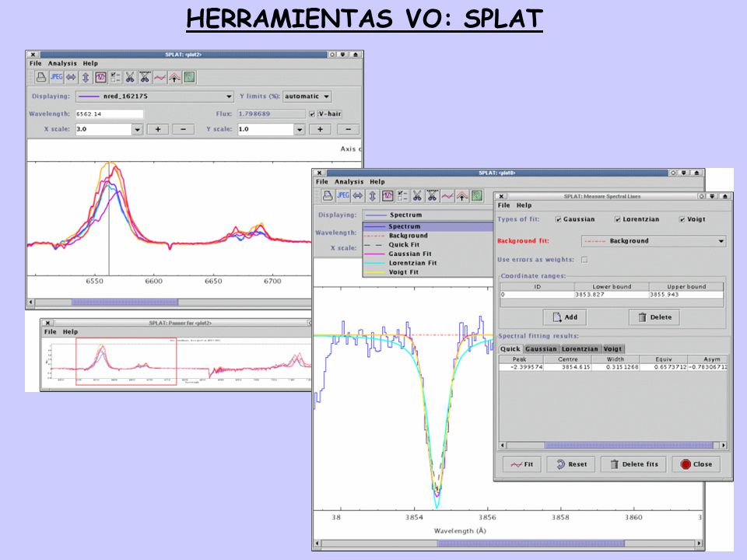747x560 pixels.
Task: Click the JPEG export icon in plot0 toolbar
Action: click(x=342, y=196)
